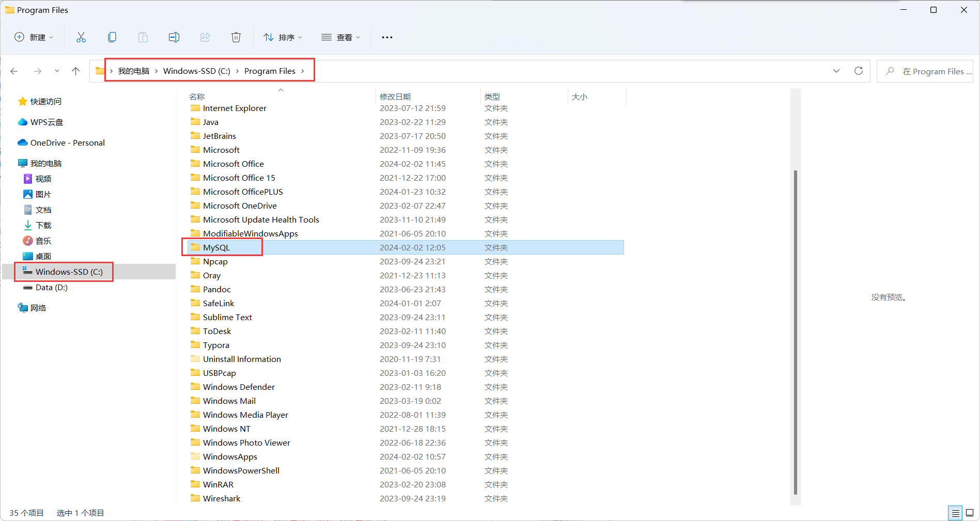Go forward with the right arrow
This screenshot has height=521, width=980.
point(37,71)
